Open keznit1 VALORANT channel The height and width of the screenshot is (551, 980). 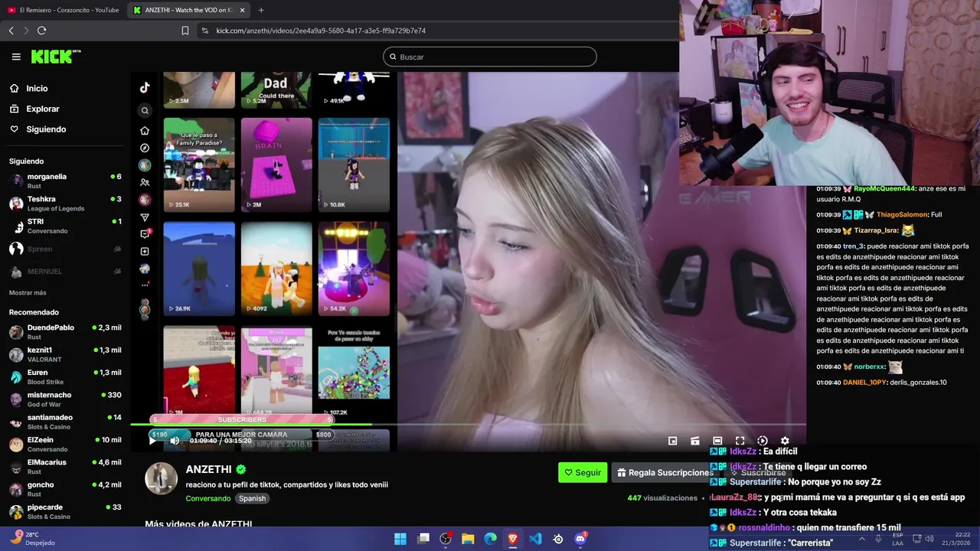pyautogui.click(x=65, y=354)
